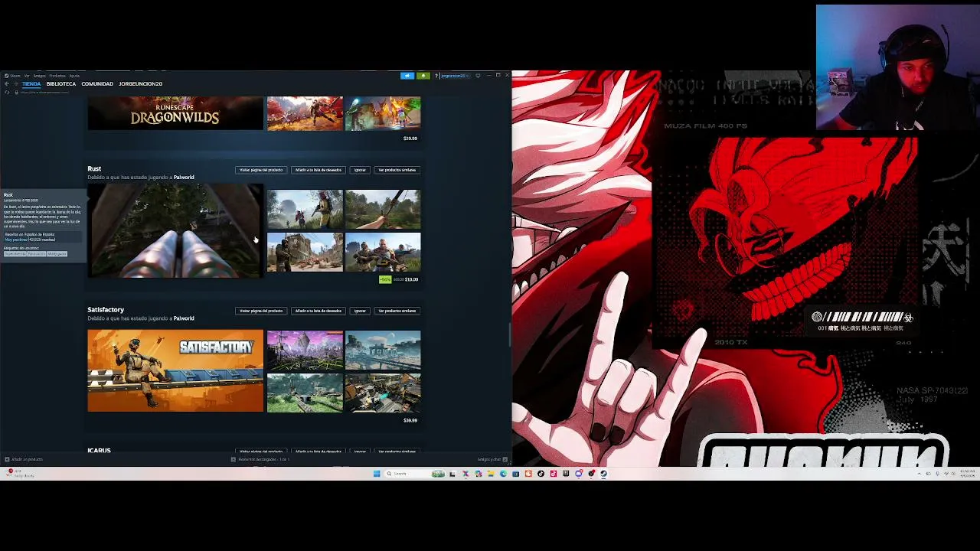Open the JORGEUNCION20 profile tab
The image size is (980, 551).
[140, 83]
